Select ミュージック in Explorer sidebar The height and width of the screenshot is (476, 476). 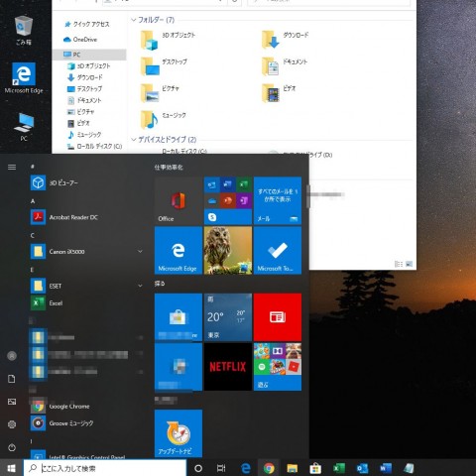pos(84,135)
